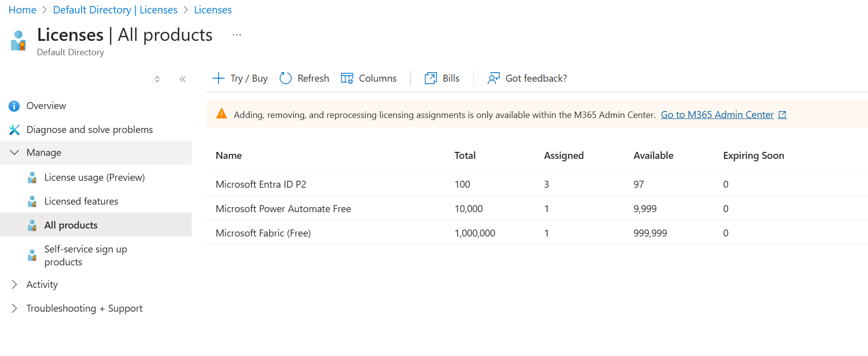Viewport: 868px width, 356px height.
Task: Open the Microsoft Entra ID P2 row
Action: coord(261,184)
